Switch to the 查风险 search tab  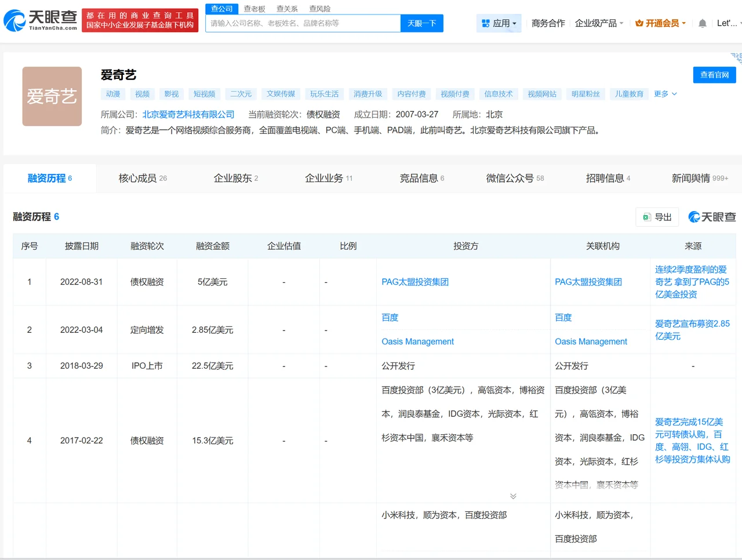(x=320, y=9)
